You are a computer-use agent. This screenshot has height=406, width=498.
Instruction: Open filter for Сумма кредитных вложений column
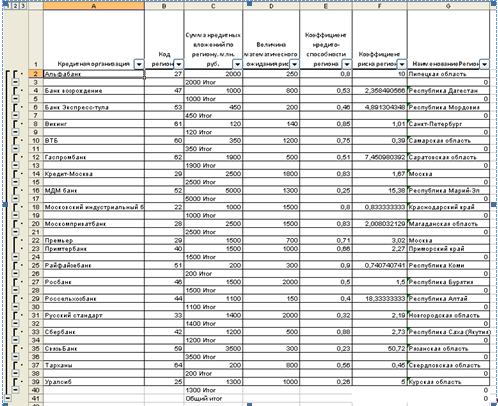click(x=238, y=64)
